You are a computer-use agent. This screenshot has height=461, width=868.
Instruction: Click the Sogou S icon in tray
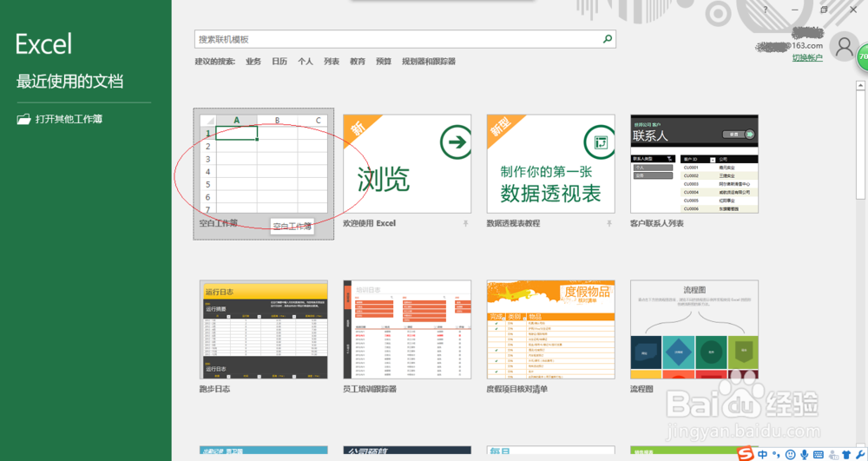[746, 454]
